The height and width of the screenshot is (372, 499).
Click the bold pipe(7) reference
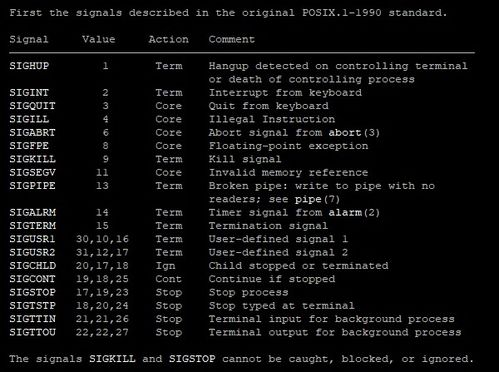[317, 199]
